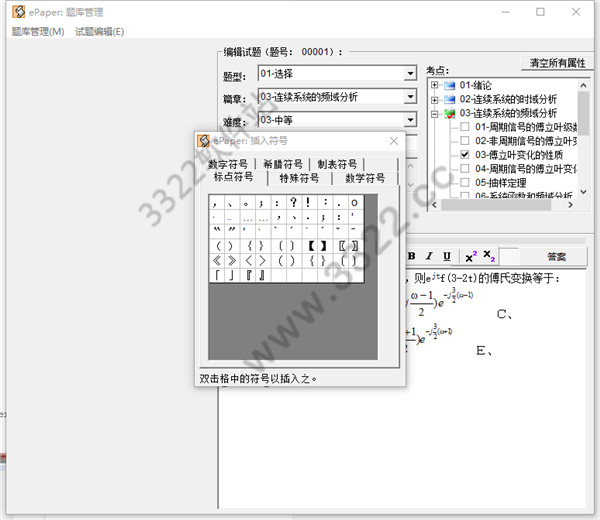The image size is (600, 520).
Task: Select the double left angle 《 symbol
Action: 217,261
